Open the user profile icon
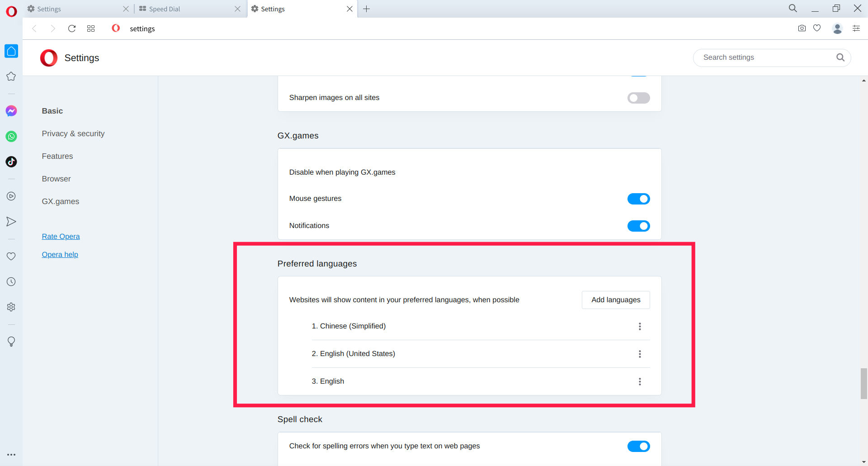The height and width of the screenshot is (466, 868). pos(837,29)
